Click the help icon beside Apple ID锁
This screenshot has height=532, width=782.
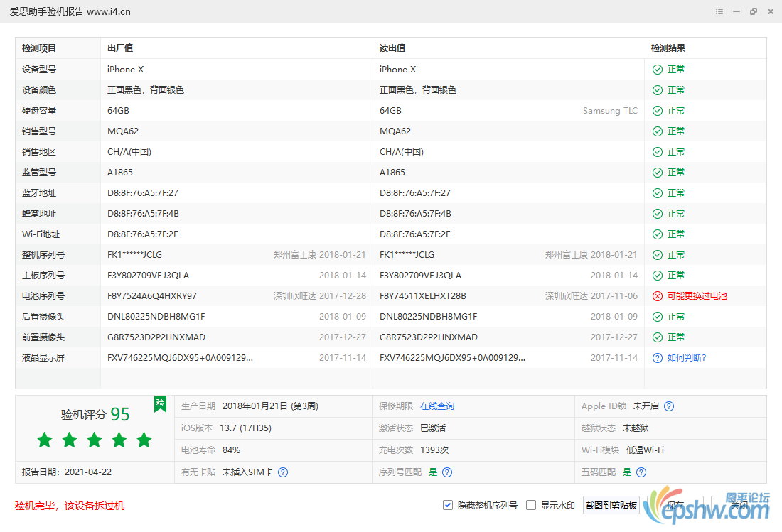[669, 406]
